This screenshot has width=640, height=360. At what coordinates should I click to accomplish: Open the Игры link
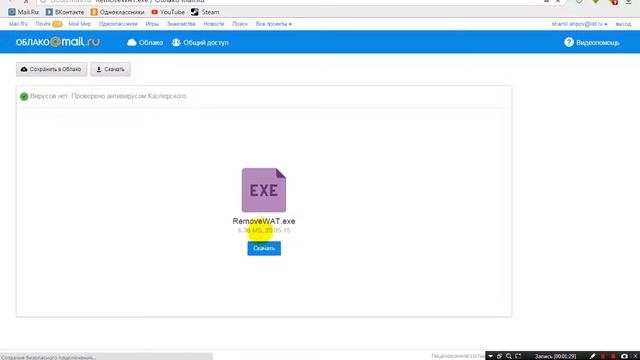coord(152,24)
